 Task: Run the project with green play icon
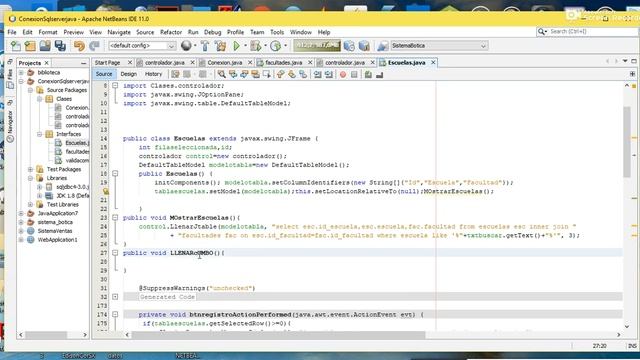point(236,46)
